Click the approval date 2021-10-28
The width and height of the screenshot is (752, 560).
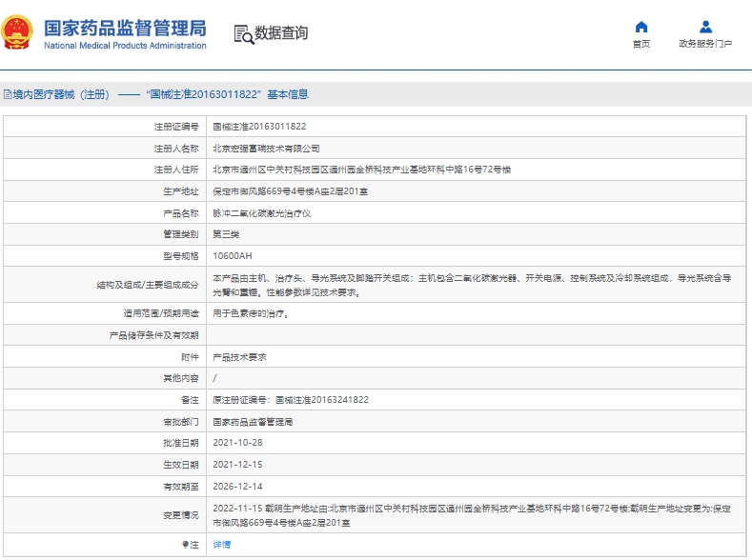237,443
